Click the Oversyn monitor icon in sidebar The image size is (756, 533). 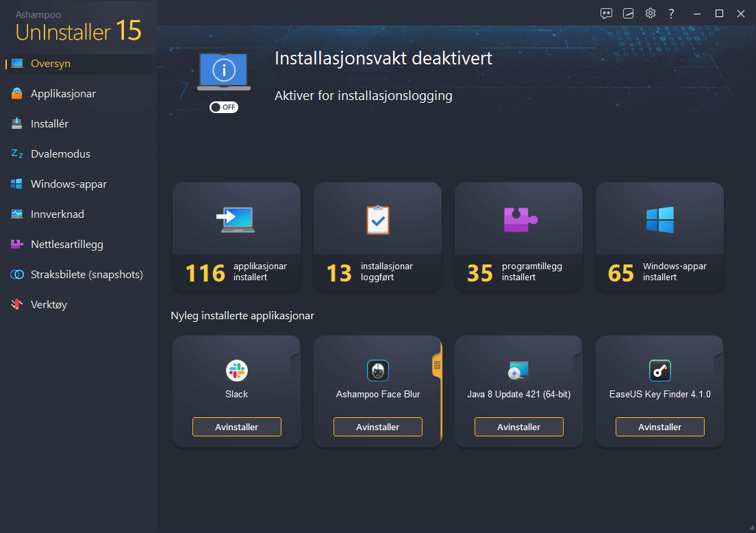[x=17, y=64]
